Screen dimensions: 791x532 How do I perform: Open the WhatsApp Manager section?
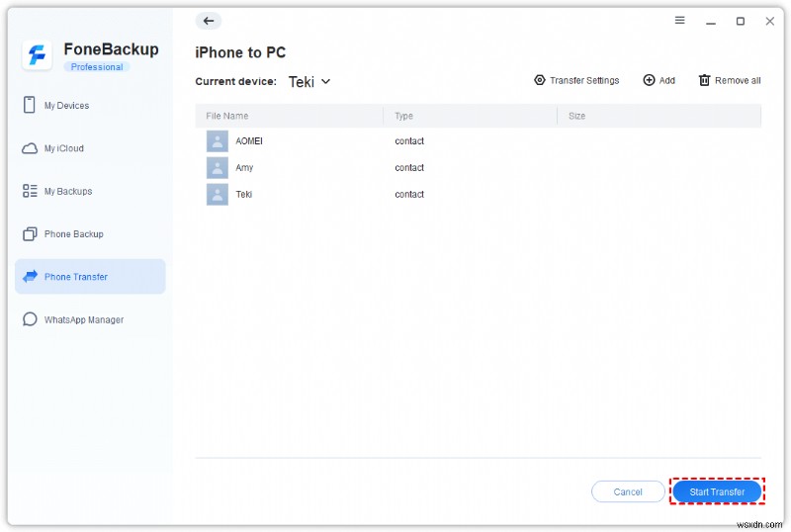pos(90,319)
